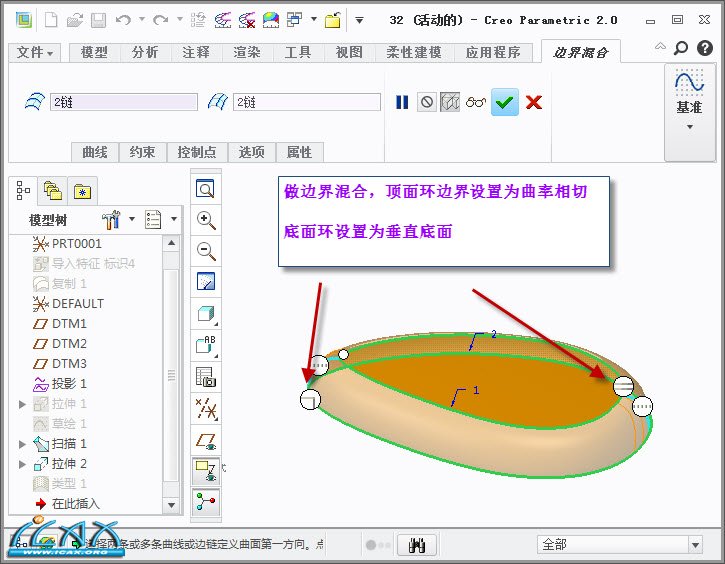This screenshot has height=564, width=725.
Task: Expand the 拉伸 2 tree node
Action: point(22,464)
